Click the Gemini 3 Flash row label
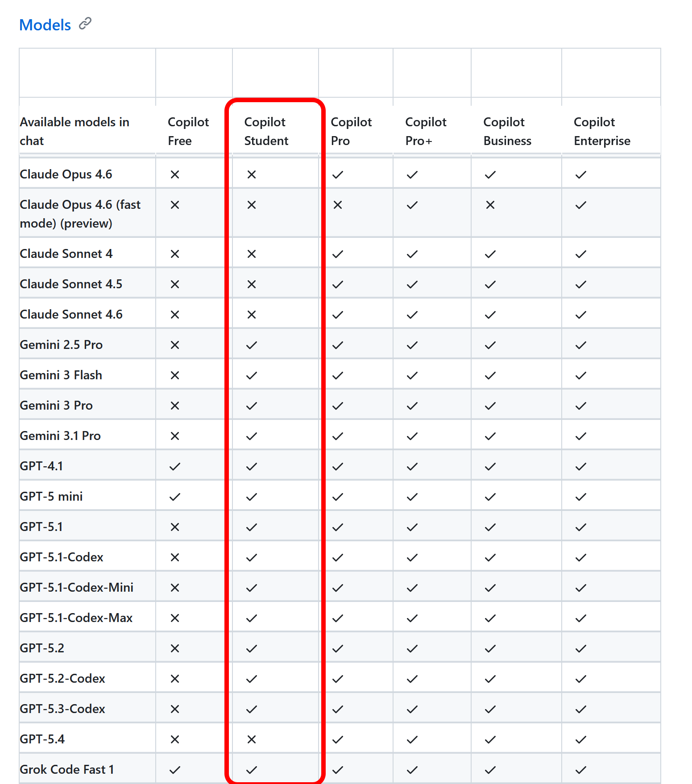692x784 pixels. tap(61, 375)
